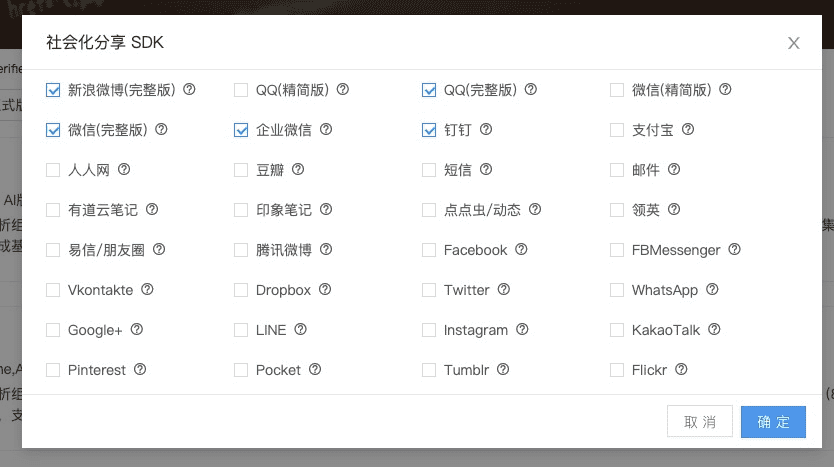
Task: Open help icon for 领英
Action: [674, 209]
